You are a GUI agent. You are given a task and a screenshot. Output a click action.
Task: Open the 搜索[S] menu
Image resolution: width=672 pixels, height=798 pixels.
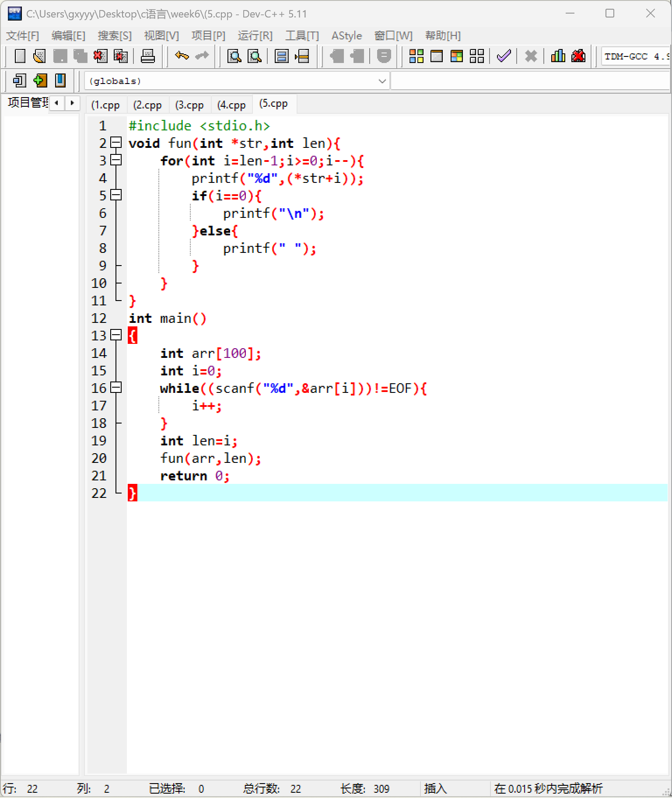pyautogui.click(x=115, y=35)
